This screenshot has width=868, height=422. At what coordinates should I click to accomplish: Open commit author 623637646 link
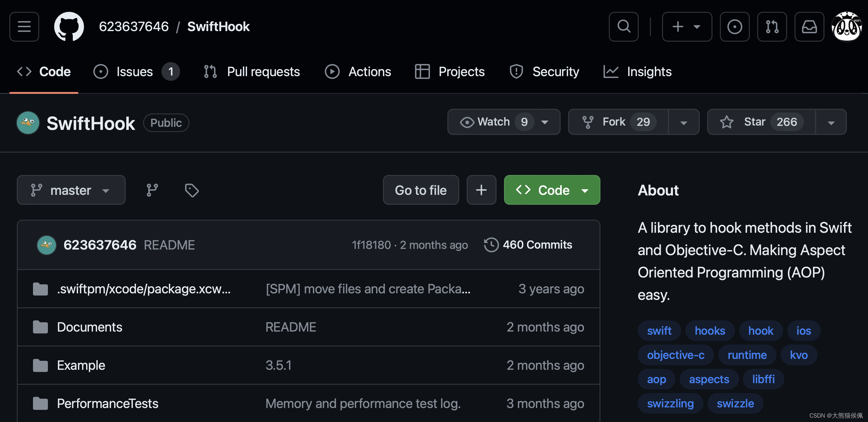coord(100,245)
